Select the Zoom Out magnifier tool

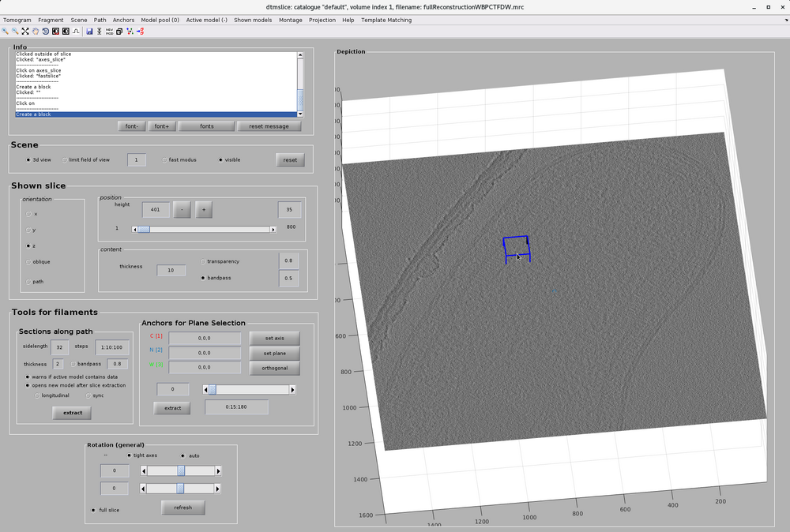15,32
